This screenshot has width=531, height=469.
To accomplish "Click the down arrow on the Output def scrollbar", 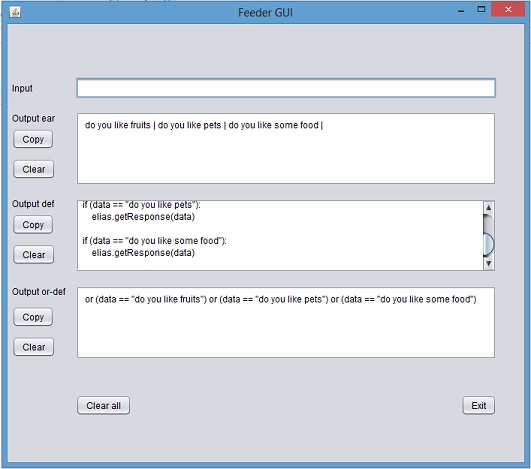I will [488, 263].
